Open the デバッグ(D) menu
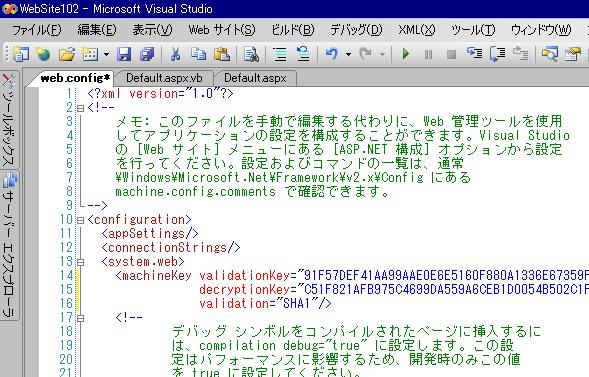 tap(356, 30)
